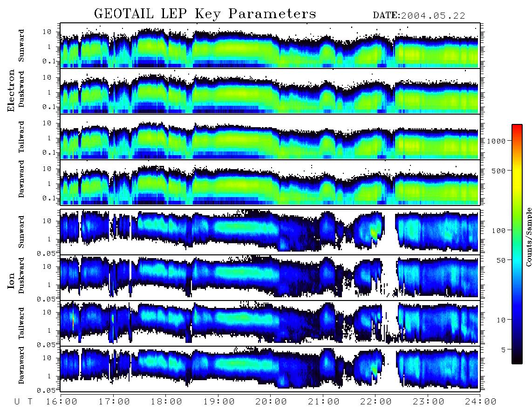Click the "100" colorbar scale value

[499, 231]
